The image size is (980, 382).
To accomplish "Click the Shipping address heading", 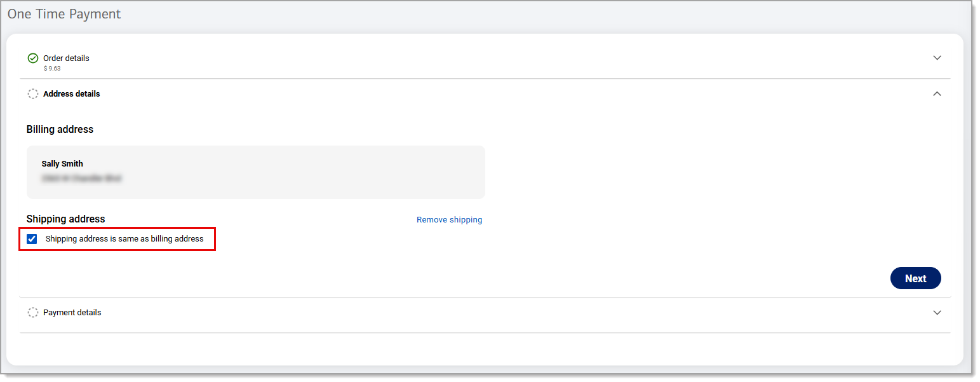I will click(66, 219).
